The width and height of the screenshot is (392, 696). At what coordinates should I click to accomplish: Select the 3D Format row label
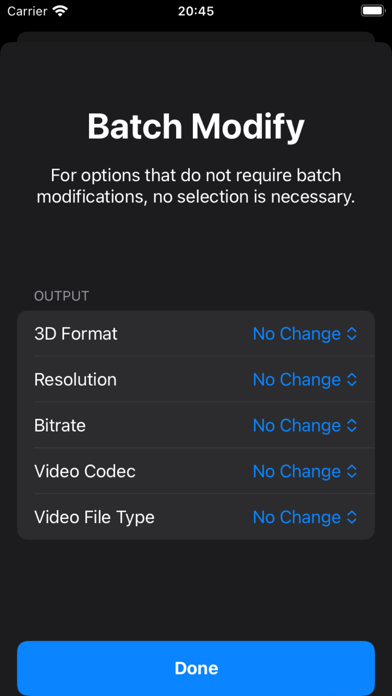click(76, 334)
